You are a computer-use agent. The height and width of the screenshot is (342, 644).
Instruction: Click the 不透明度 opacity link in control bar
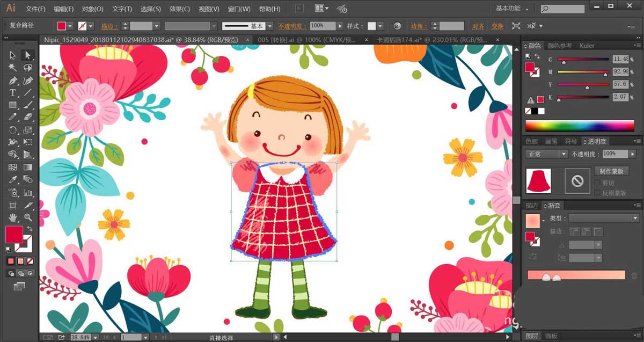(x=292, y=26)
